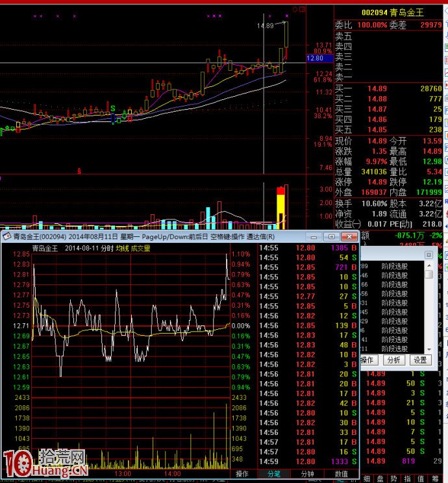The image size is (448, 483).
Task: Click the 买三 14.87 bid row
Action: coord(388,109)
